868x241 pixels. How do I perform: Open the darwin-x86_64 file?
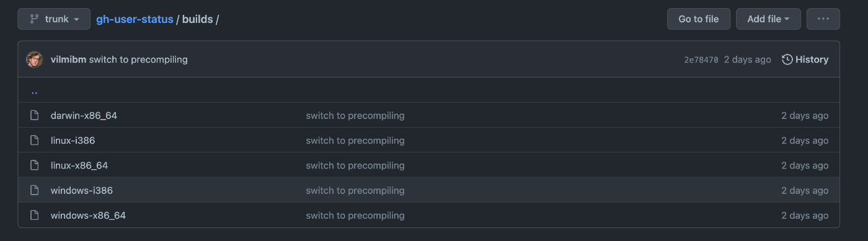84,115
